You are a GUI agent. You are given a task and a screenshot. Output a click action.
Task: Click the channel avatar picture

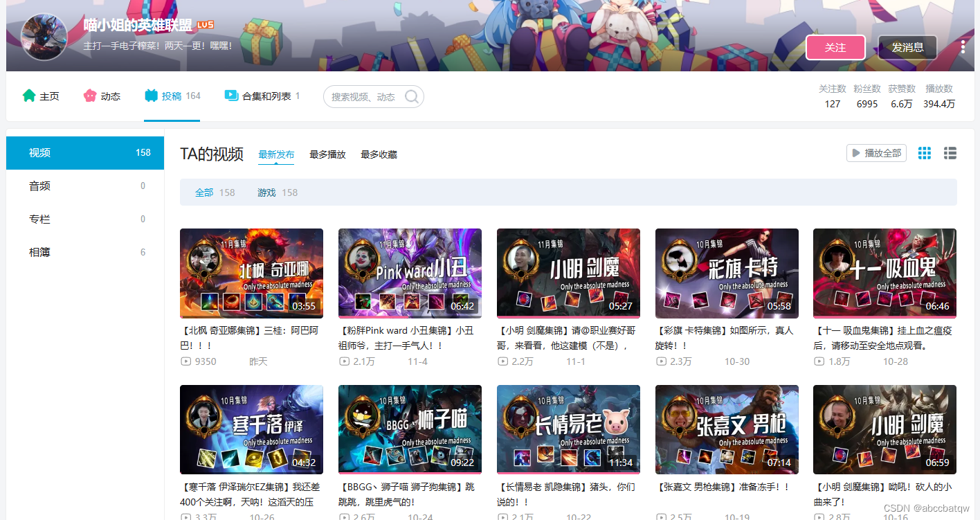point(44,37)
